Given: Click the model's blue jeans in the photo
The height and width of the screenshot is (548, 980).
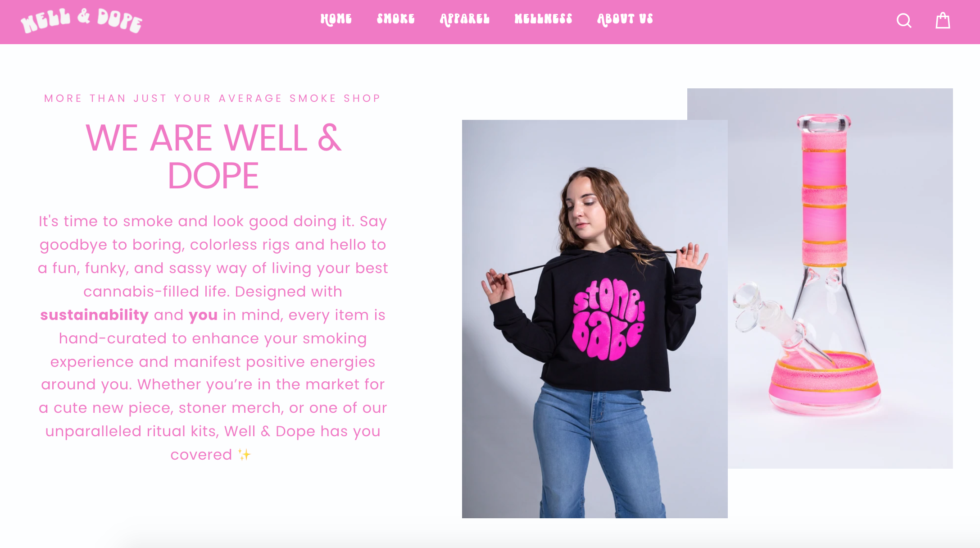Looking at the screenshot, I should (x=598, y=451).
